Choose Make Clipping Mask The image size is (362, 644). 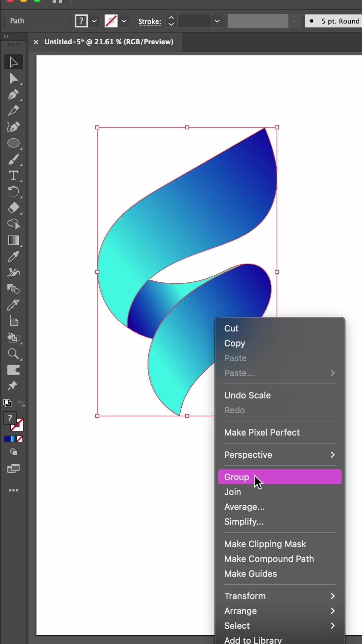coord(280,544)
